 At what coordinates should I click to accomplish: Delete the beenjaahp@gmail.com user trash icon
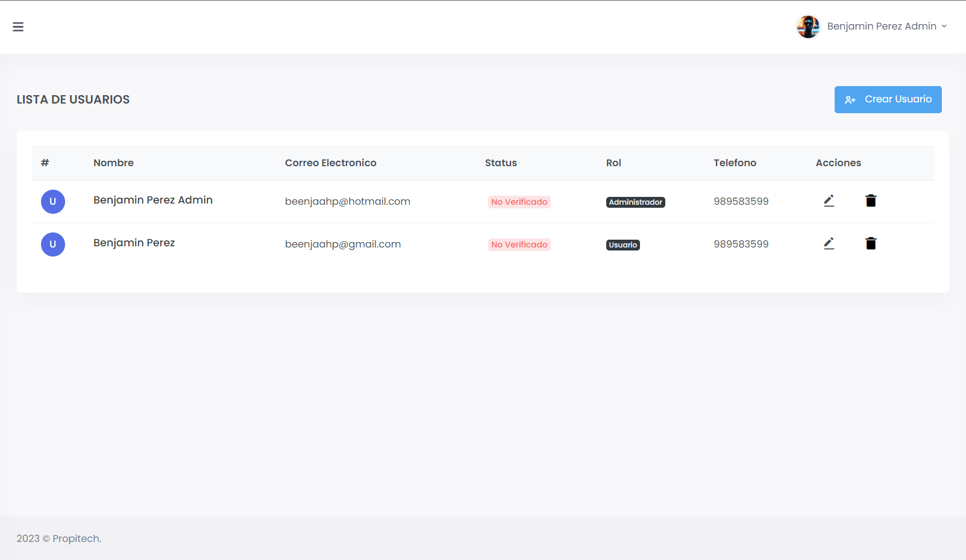pos(871,244)
